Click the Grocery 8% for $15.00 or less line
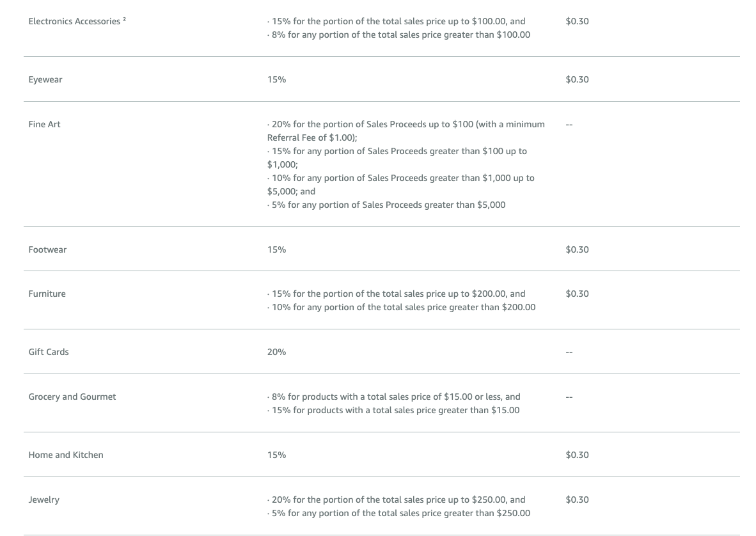The height and width of the screenshot is (536, 756). (x=394, y=397)
